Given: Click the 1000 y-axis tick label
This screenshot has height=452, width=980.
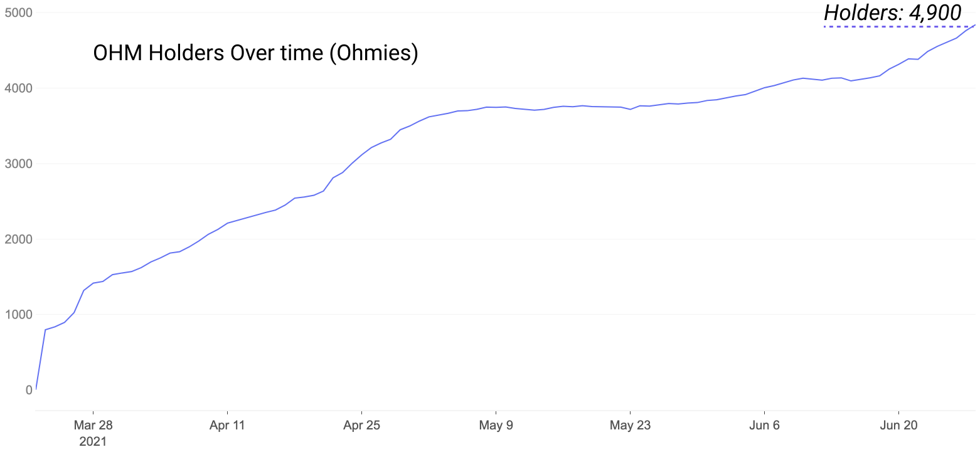Looking at the screenshot, I should tap(19, 315).
